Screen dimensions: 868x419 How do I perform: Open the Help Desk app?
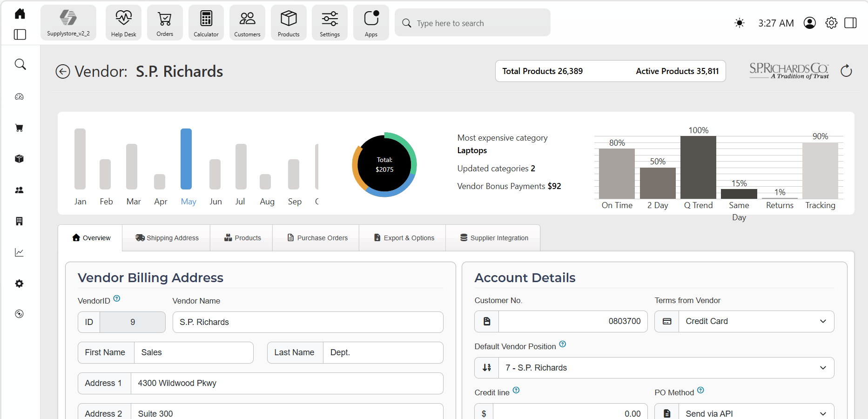coord(124,23)
